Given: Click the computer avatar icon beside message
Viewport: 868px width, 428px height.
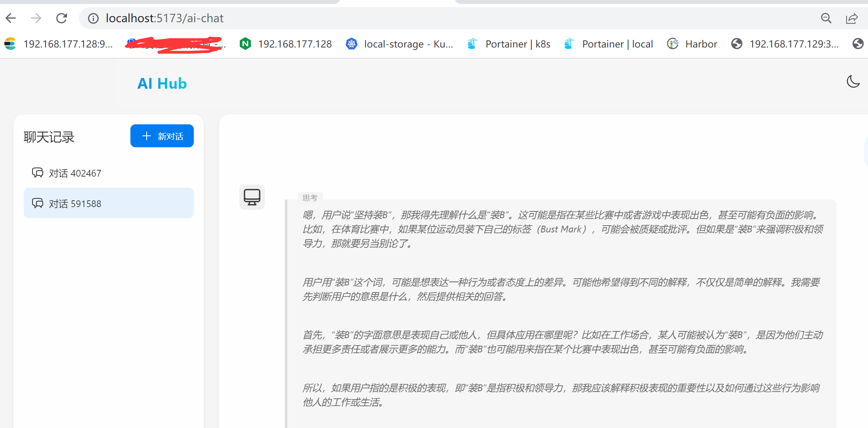Looking at the screenshot, I should tap(252, 197).
